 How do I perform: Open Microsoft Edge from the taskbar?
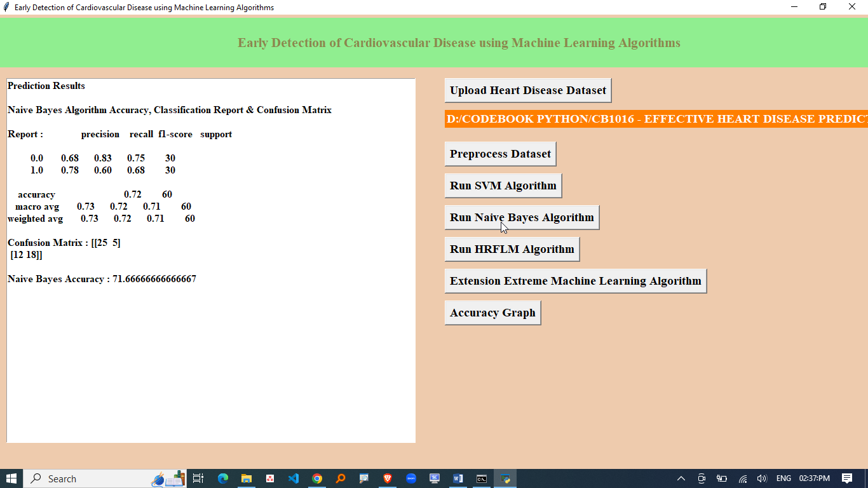point(223,478)
